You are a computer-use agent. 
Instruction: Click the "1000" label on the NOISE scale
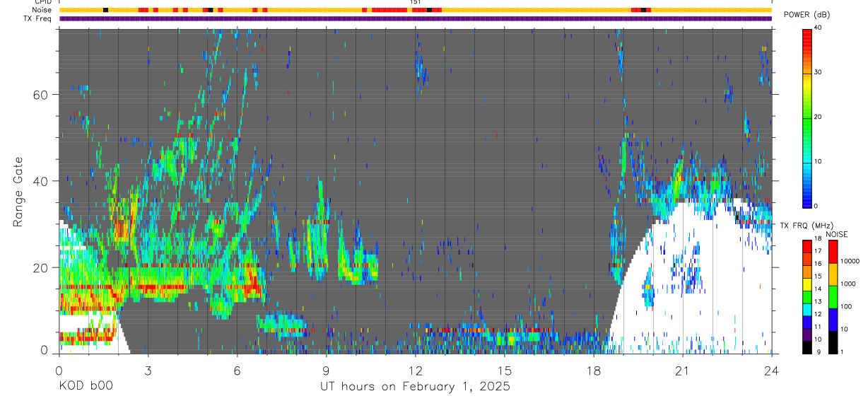coord(849,284)
